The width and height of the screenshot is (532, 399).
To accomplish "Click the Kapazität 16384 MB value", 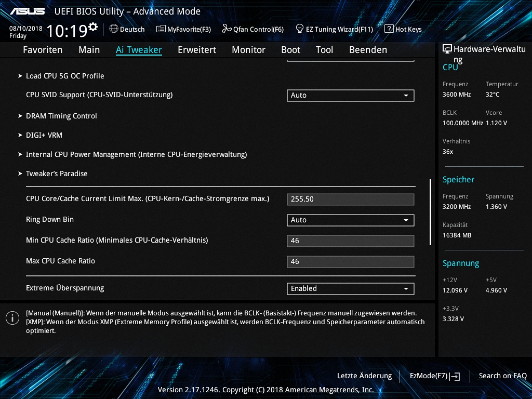I will (x=457, y=235).
